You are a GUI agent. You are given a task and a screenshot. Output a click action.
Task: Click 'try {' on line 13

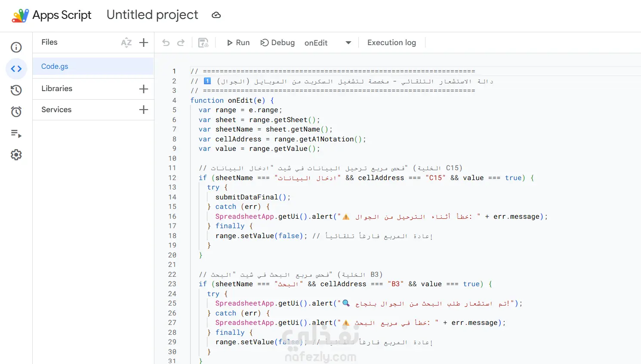click(x=217, y=187)
